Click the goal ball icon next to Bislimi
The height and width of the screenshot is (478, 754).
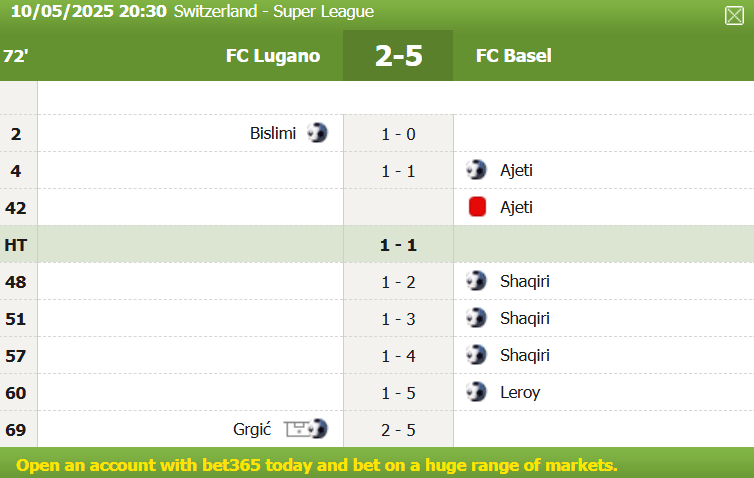pyautogui.click(x=317, y=133)
